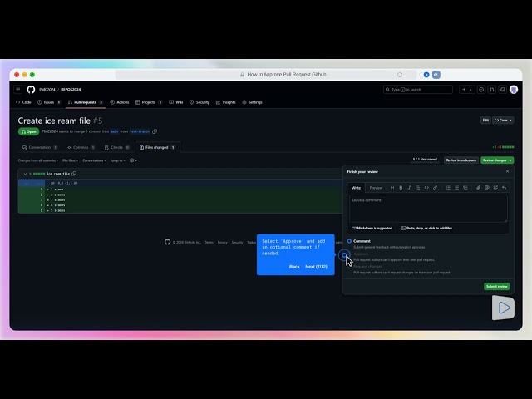The width and height of the screenshot is (532, 399).
Task: Open the plus create-new dropdown
Action: [467, 90]
